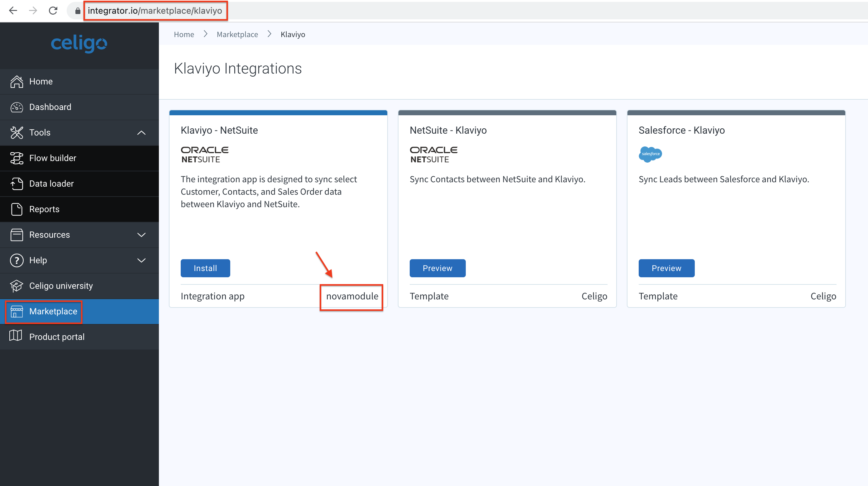This screenshot has width=868, height=486.
Task: Click the Sync Leads description text
Action: (724, 179)
